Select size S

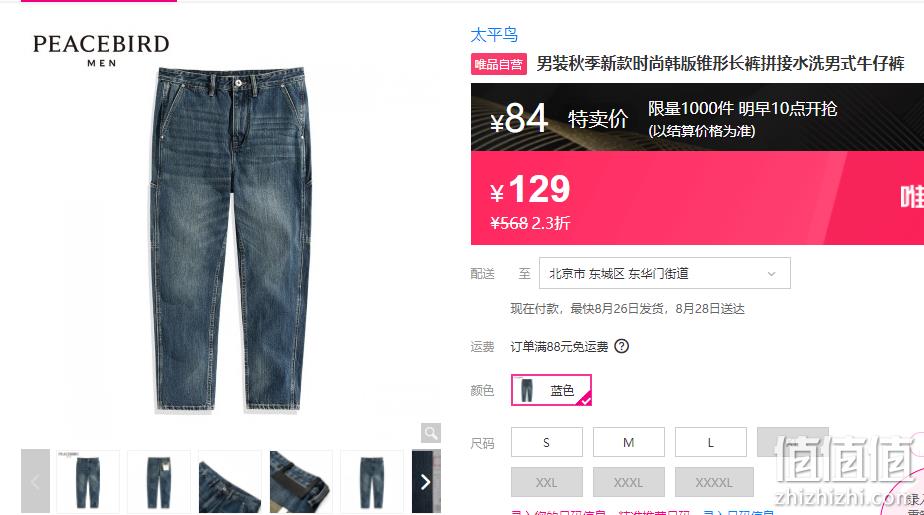(x=547, y=443)
